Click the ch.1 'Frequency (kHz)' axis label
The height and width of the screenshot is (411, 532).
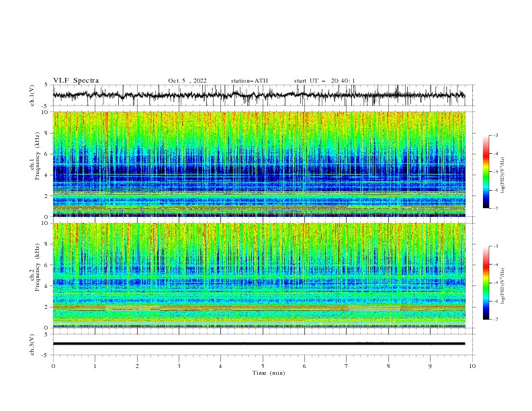pyautogui.click(x=38, y=156)
